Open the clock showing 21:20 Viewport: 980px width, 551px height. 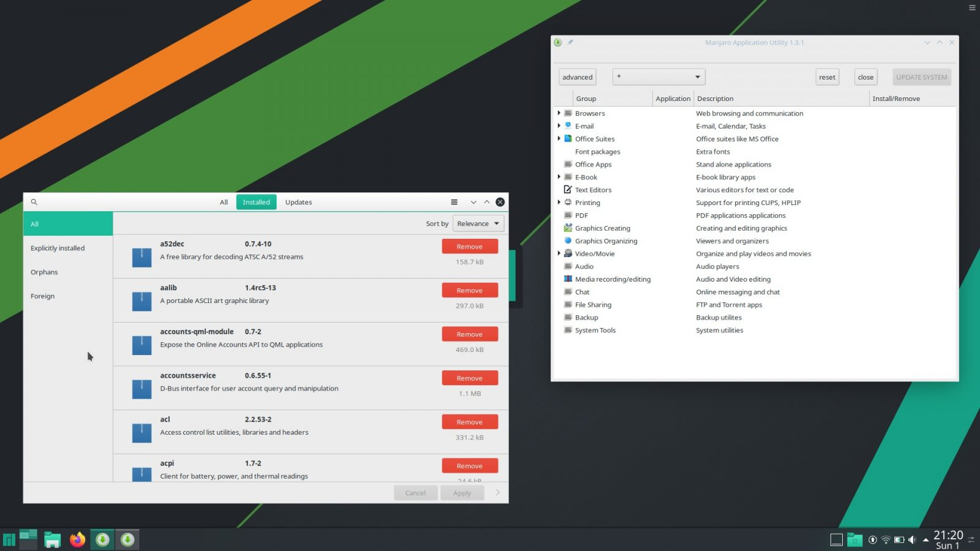(x=948, y=540)
